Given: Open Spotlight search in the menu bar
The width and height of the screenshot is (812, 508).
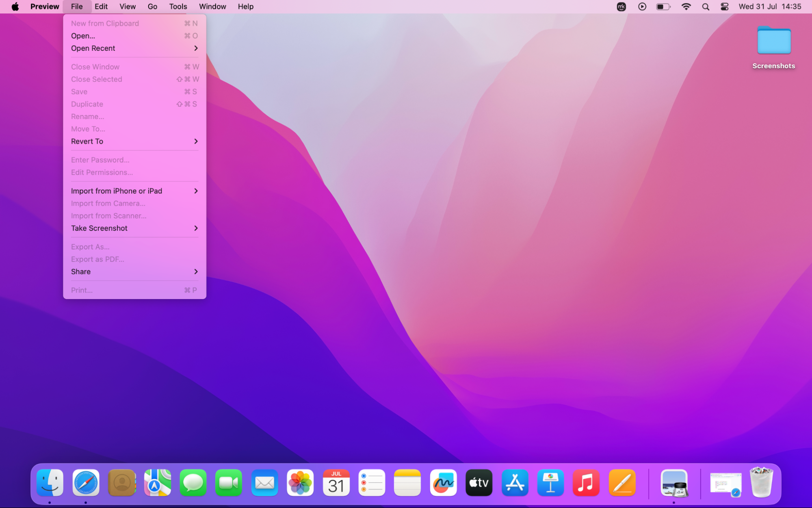Looking at the screenshot, I should point(706,7).
